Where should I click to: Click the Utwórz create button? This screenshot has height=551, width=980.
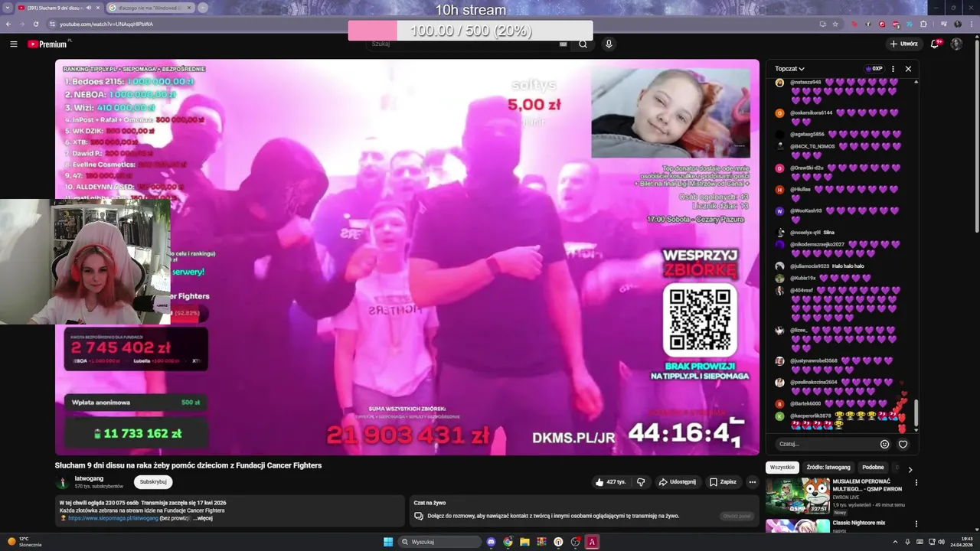[x=904, y=44]
